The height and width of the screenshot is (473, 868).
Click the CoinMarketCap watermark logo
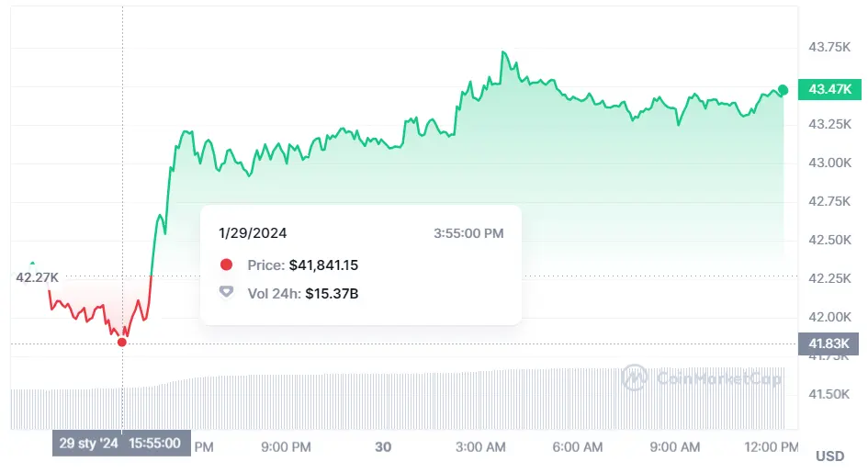point(634,377)
